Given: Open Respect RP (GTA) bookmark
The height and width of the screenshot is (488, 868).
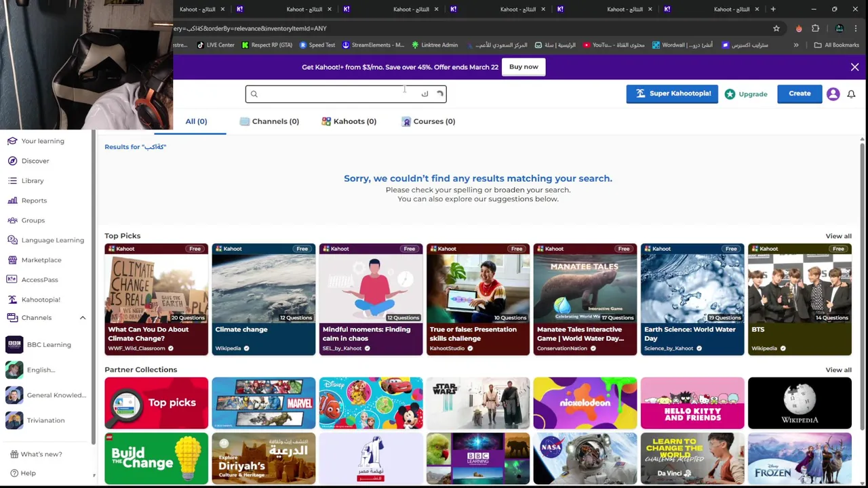Looking at the screenshot, I should pos(267,45).
